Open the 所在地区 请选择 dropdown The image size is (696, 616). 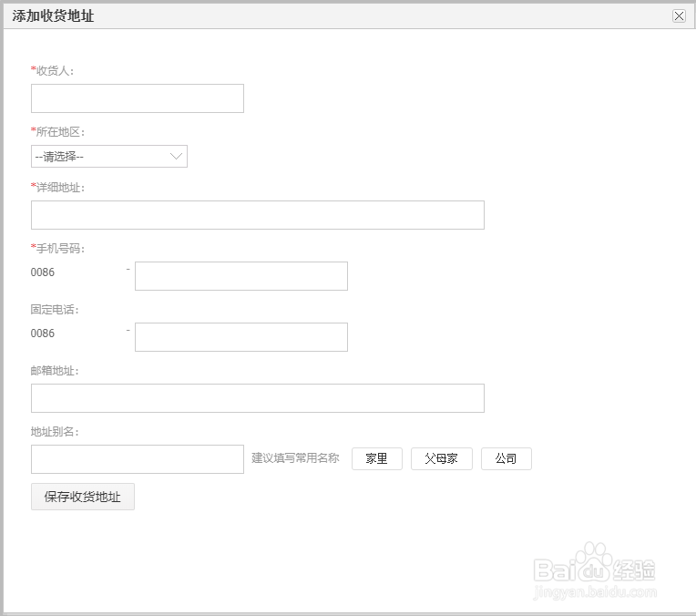pyautogui.click(x=109, y=157)
